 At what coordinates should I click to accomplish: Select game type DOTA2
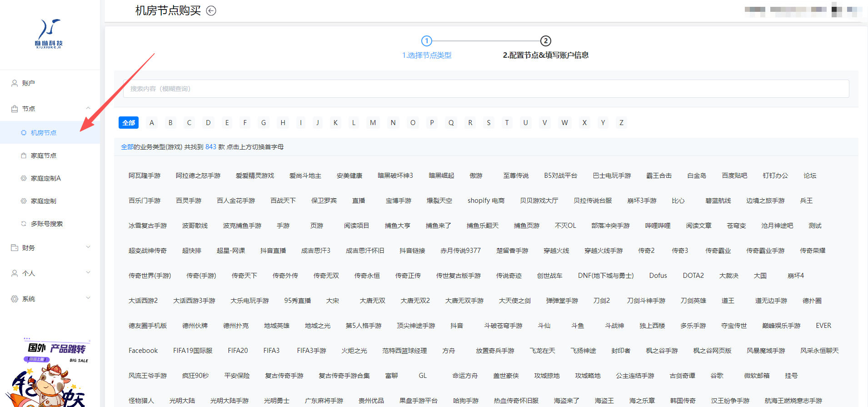pyautogui.click(x=693, y=276)
